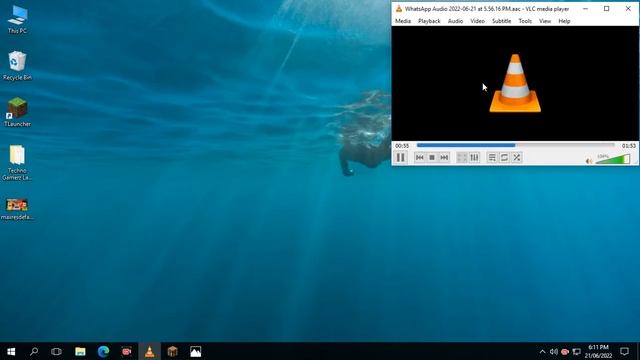The image size is (640, 360).
Task: Select Recycle Bin desktop icon
Action: (17, 65)
